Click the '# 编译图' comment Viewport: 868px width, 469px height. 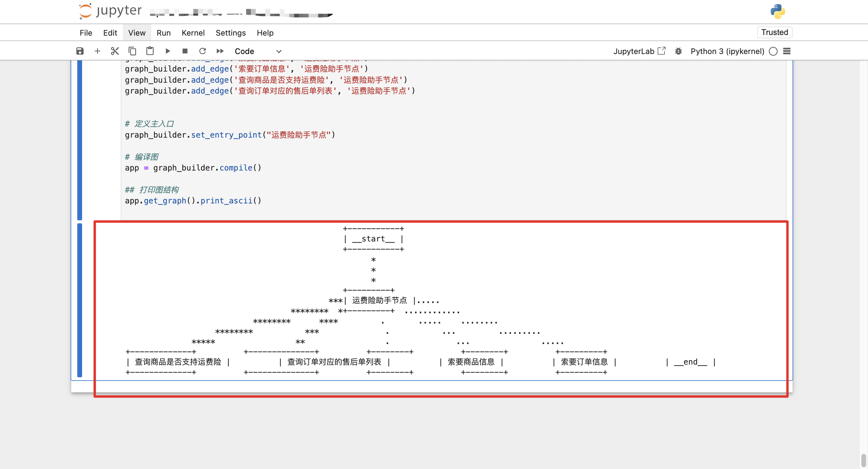coord(142,157)
